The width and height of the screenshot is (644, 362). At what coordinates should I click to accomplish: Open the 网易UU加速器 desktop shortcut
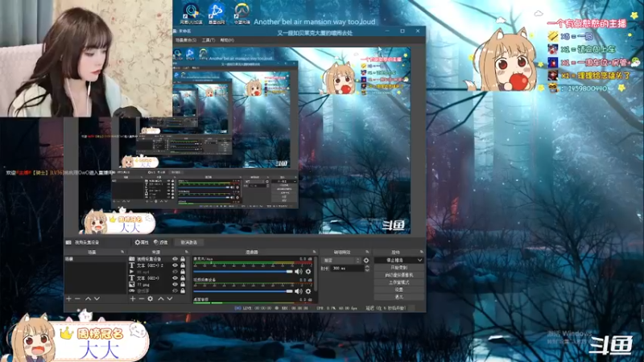pyautogui.click(x=191, y=13)
